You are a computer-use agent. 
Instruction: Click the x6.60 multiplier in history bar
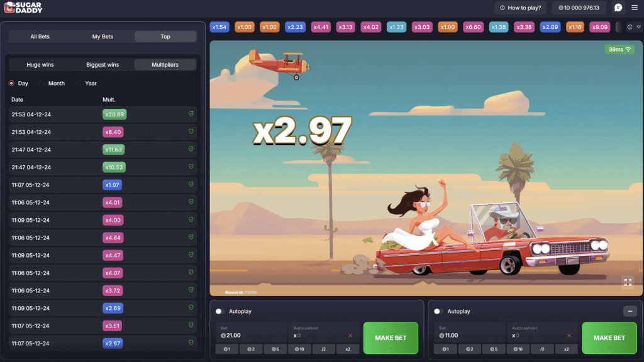pos(472,27)
